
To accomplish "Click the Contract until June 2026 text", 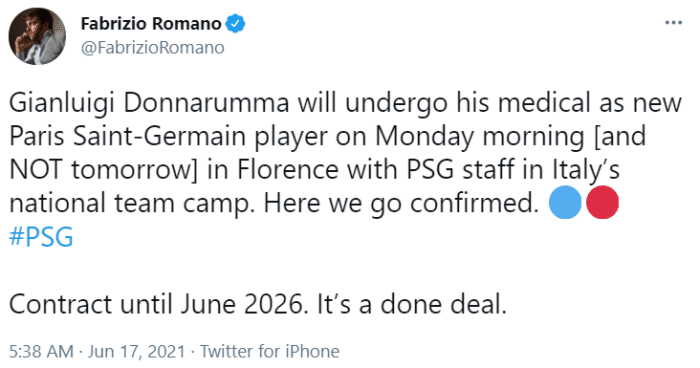I will tap(158, 305).
